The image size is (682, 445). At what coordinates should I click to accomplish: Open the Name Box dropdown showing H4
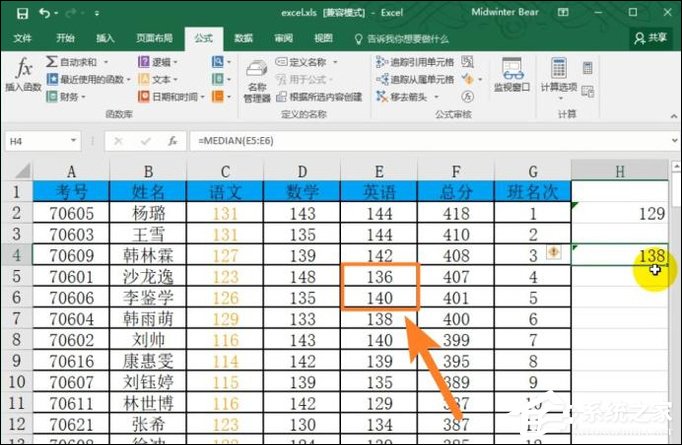coord(73,141)
